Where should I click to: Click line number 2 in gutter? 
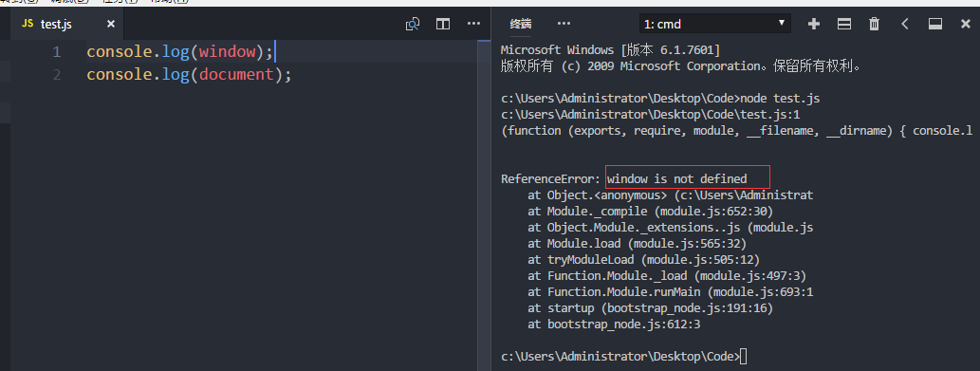[x=57, y=75]
